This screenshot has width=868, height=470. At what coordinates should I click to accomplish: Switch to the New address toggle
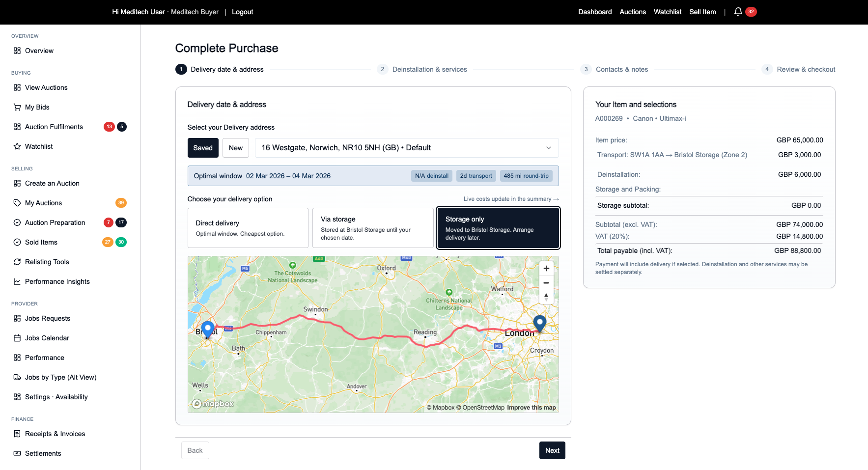pos(235,148)
